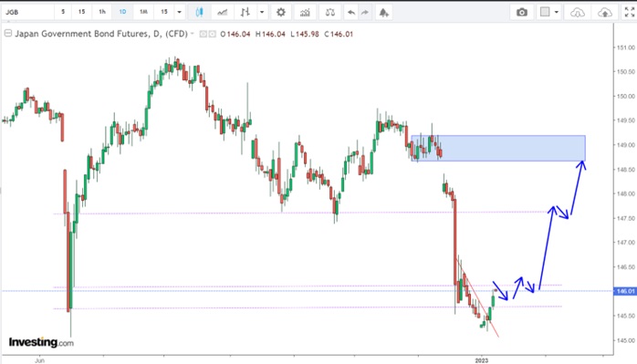The height and width of the screenshot is (364, 637).
Task: Select the candlestick chart style
Action: click(x=199, y=12)
